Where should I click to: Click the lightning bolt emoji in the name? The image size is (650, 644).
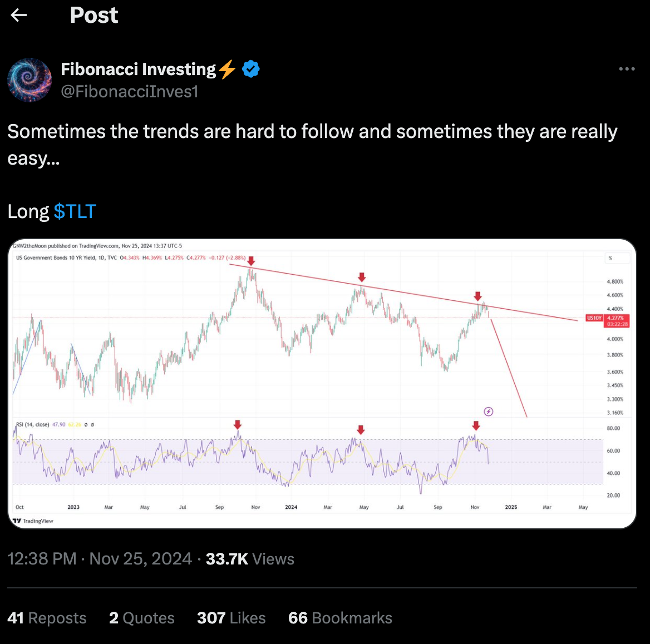coord(227,70)
